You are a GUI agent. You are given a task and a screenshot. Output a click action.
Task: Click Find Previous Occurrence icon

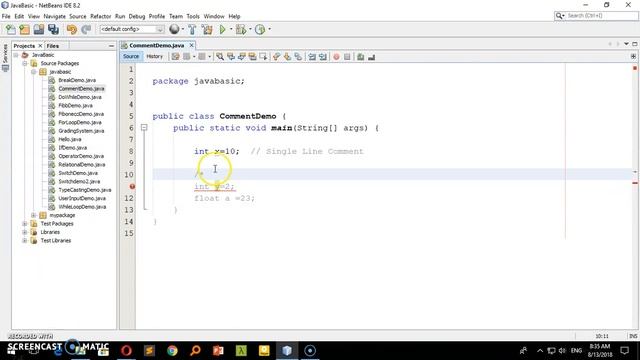pos(231,57)
